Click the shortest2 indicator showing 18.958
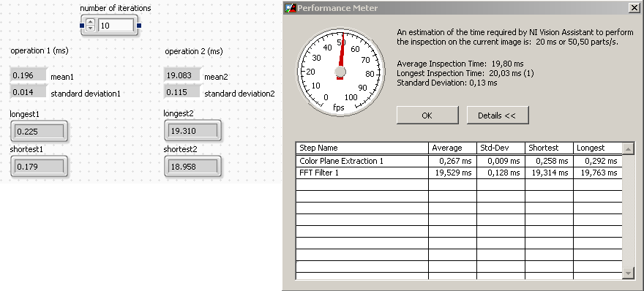Image resolution: width=644 pixels, height=291 pixels. (192, 167)
